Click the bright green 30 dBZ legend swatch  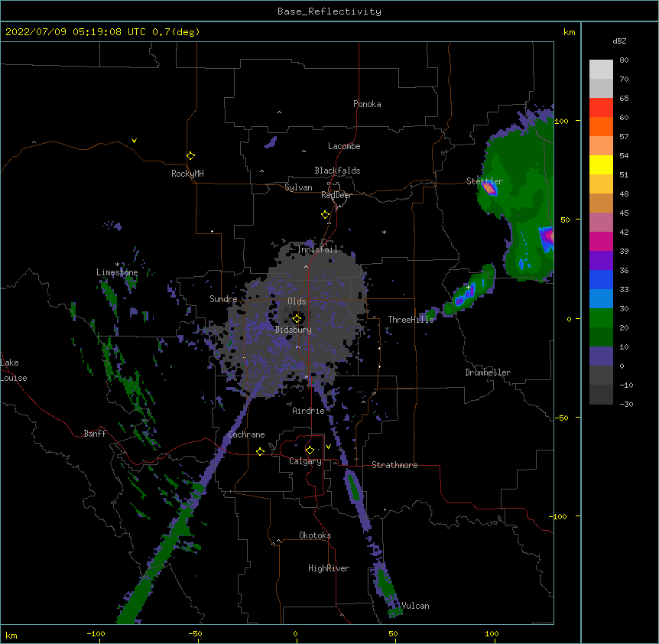coord(601,318)
